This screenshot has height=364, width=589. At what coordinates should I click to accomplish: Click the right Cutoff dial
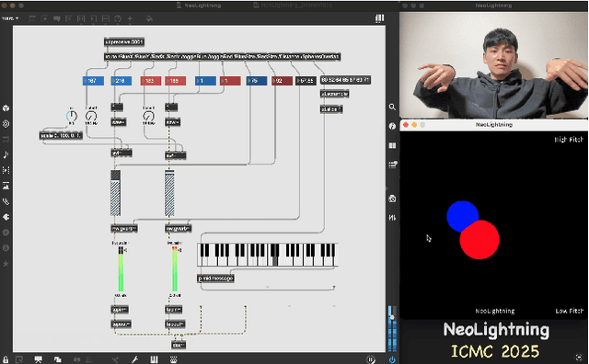tap(148, 116)
